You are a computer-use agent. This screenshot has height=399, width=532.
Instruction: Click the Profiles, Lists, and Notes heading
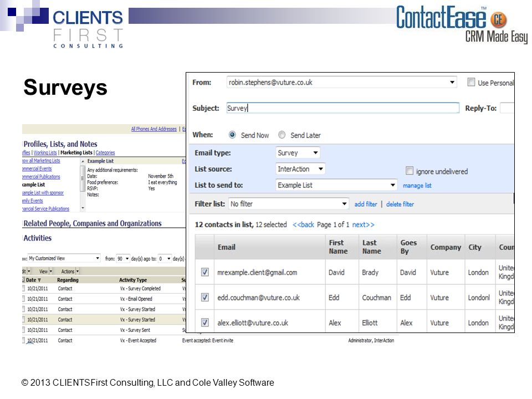(x=60, y=144)
